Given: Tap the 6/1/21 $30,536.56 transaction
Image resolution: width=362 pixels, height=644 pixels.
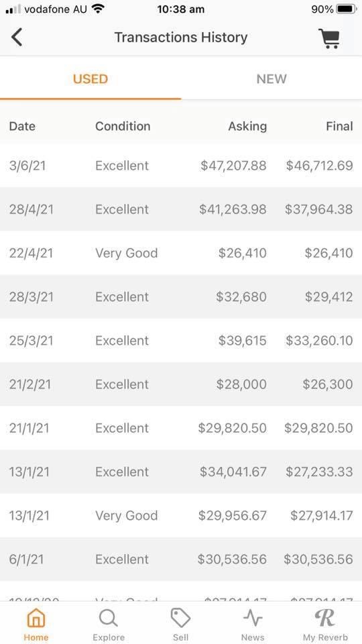Looking at the screenshot, I should click(181, 559).
